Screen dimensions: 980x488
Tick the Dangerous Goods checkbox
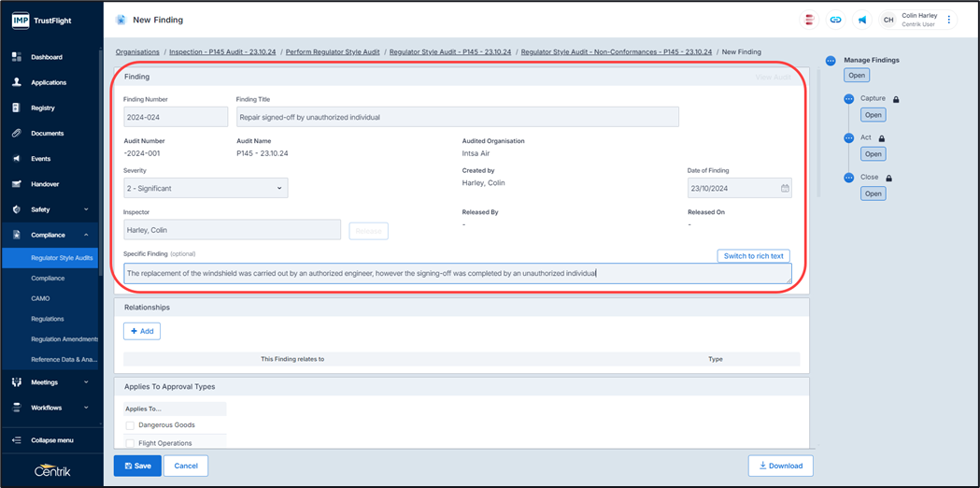[x=130, y=425]
